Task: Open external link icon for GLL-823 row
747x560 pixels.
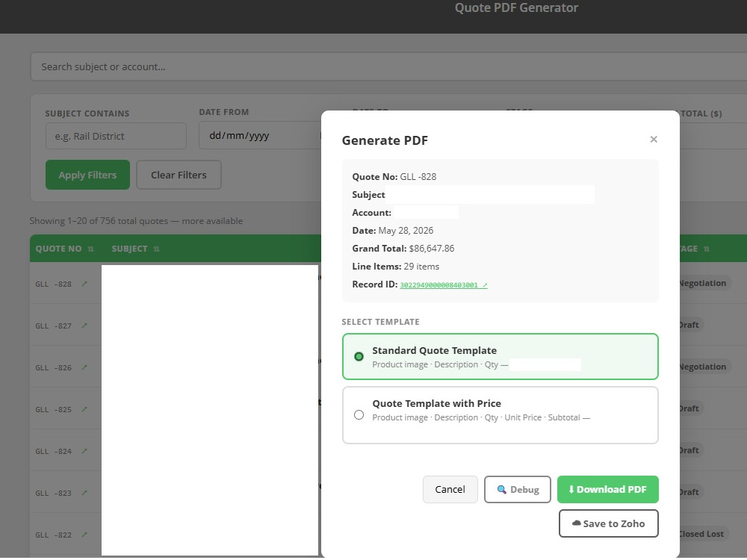Action: pyautogui.click(x=84, y=493)
